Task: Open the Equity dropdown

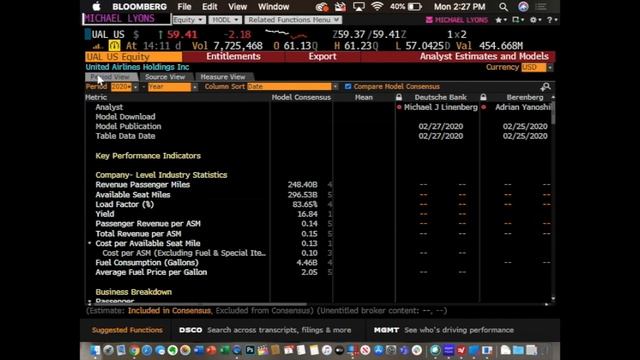Action: (x=189, y=20)
